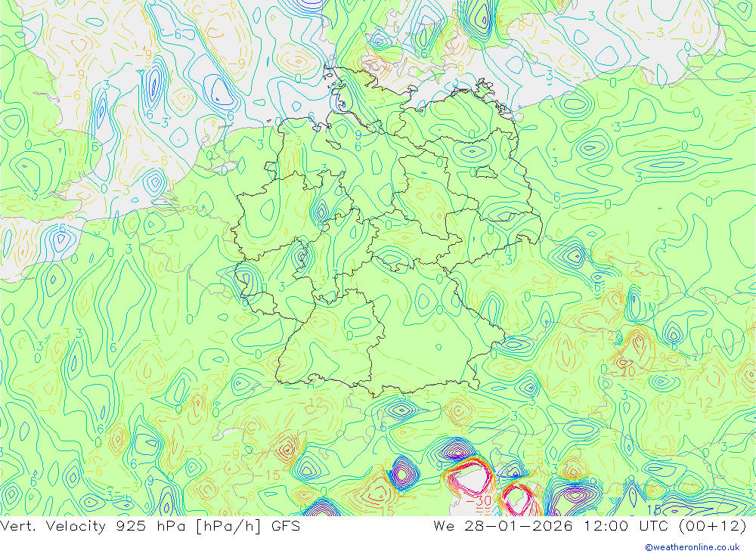Click the 'We 28-01-2026 12:00 UTC (00+12)' timestamp
This screenshot has height=554, width=756.
click(x=590, y=525)
